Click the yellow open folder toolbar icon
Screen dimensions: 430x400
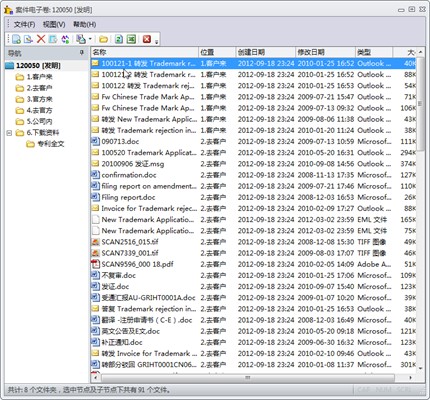(103, 39)
